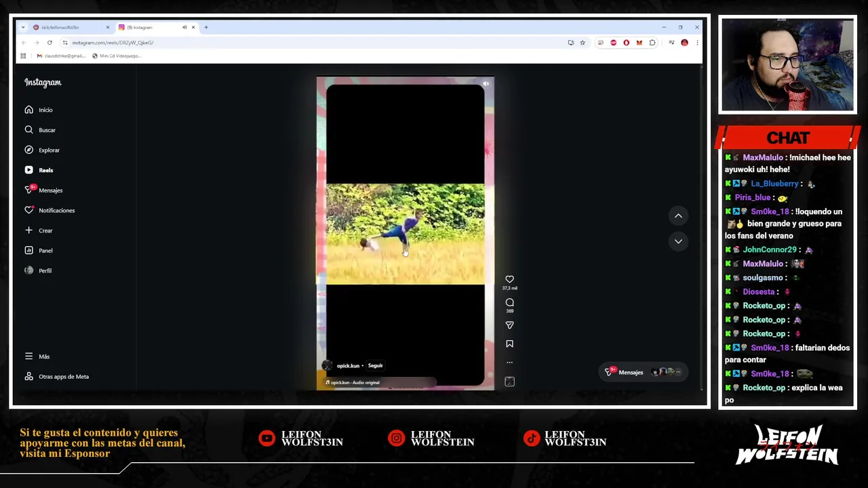Select Reels in the sidebar
The width and height of the screenshot is (868, 488).
pyautogui.click(x=39, y=170)
